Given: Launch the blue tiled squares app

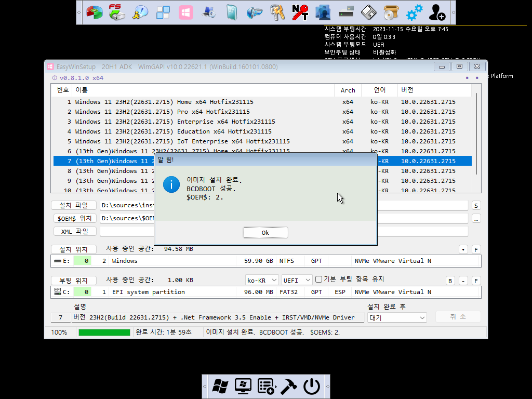Looking at the screenshot, I should click(163, 12).
